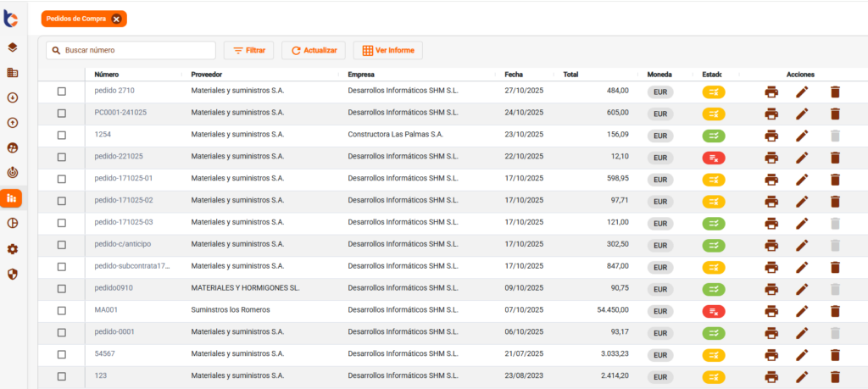Switch to the Pedidos de Compra tab
Image resolution: width=868 pixels, height=389 pixels.
click(x=76, y=19)
